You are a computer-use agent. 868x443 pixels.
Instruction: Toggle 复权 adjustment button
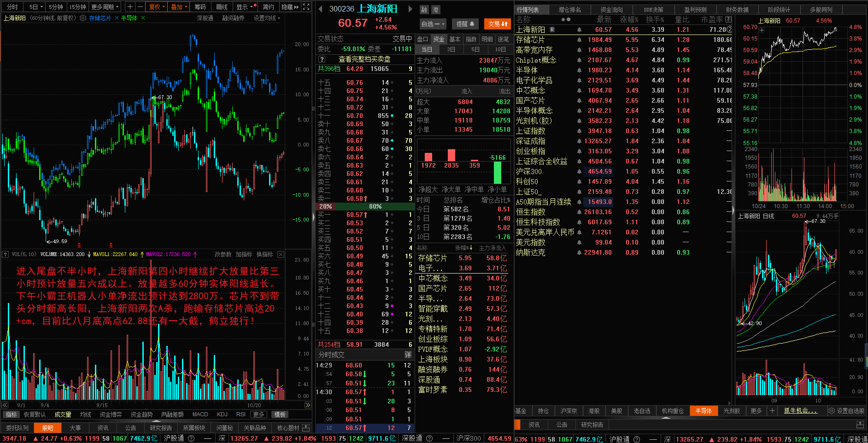(x=157, y=7)
